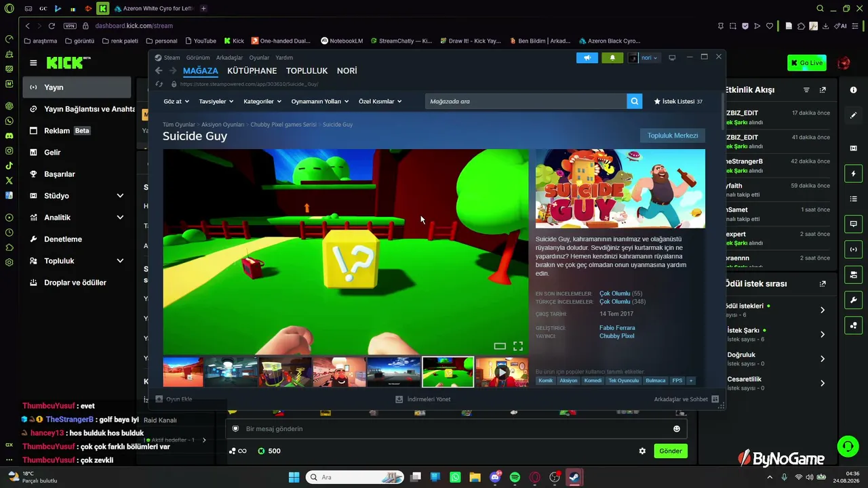This screenshot has height=488, width=868.
Task: Switch to the TOPLULUK tab in Steam
Action: point(307,70)
